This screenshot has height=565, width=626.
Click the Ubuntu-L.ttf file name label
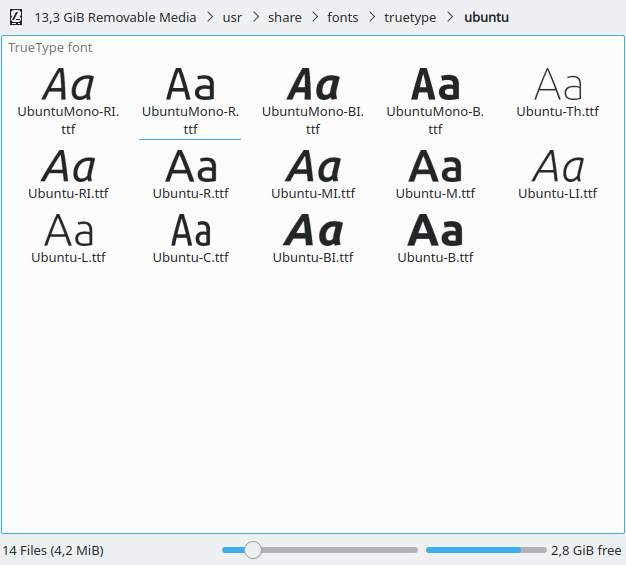[x=68, y=258]
